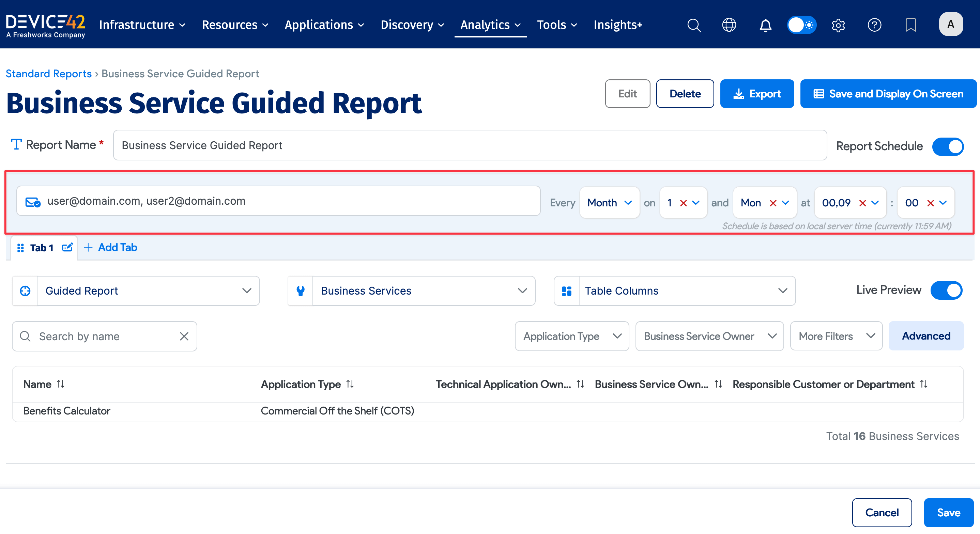Viewport: 980px width, 534px height.
Task: Sort by Technical Application Owner arrows
Action: click(x=580, y=384)
